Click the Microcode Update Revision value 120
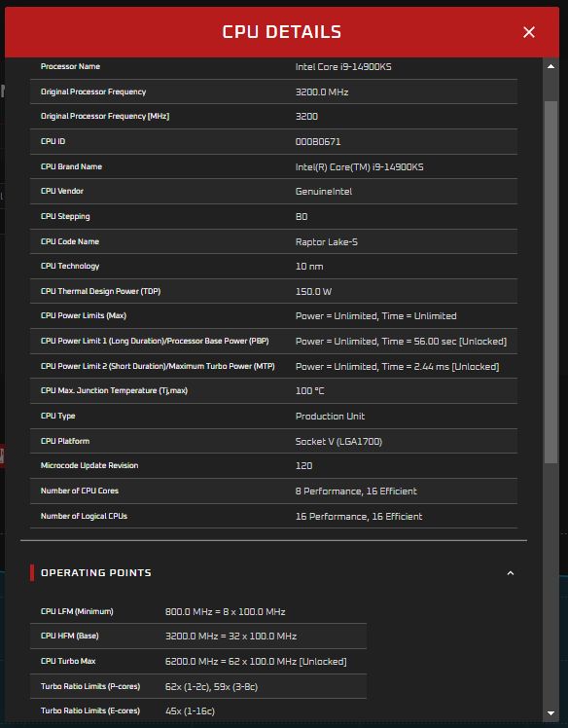568x728 pixels. 303,465
